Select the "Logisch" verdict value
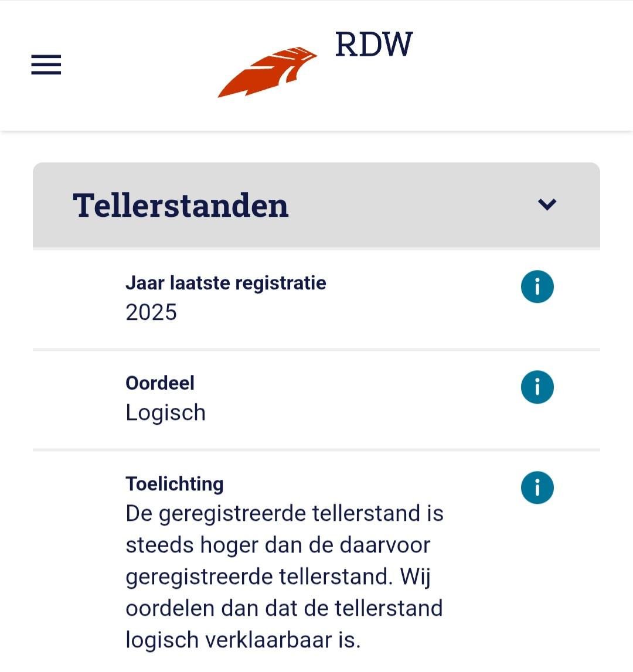Screen dimensions: 633x672 click(165, 412)
